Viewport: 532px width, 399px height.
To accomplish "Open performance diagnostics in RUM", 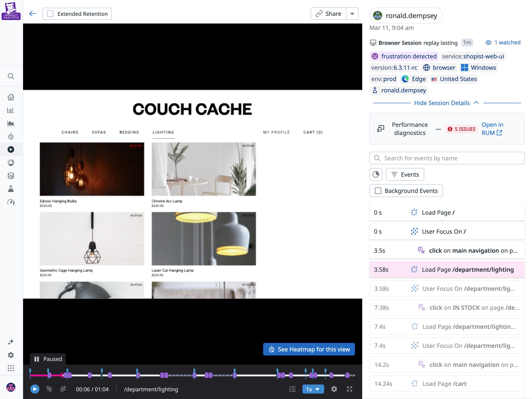I will point(492,129).
